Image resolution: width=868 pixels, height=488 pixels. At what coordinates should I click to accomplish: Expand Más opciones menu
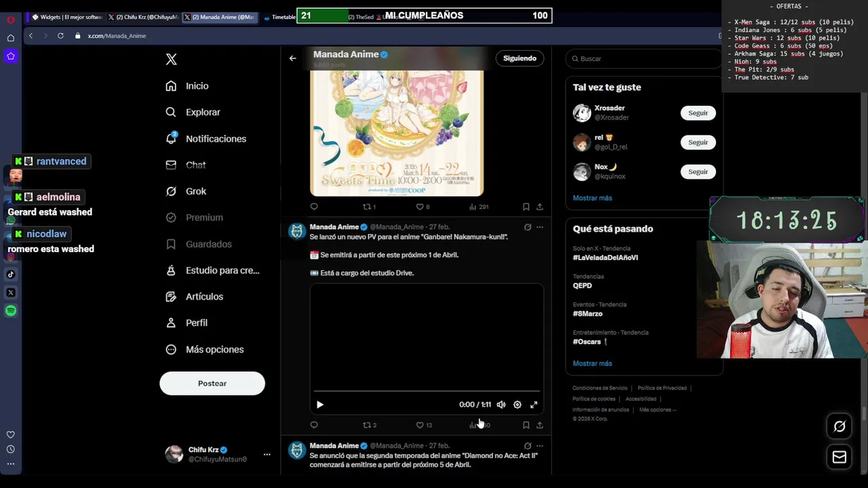tap(205, 350)
